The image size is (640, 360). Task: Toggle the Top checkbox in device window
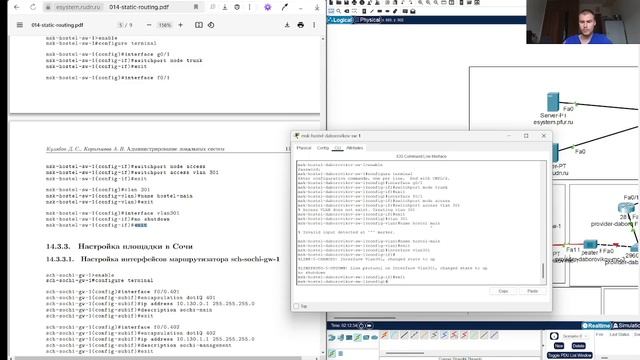click(x=296, y=306)
